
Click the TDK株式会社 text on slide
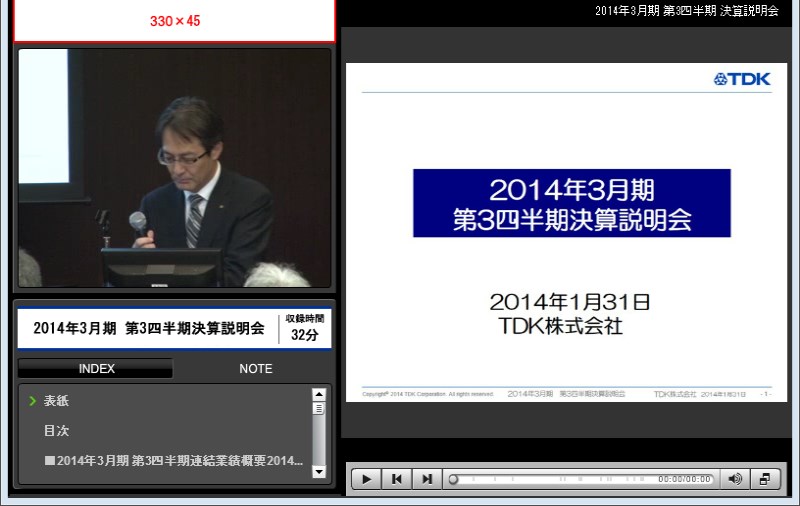[560, 326]
